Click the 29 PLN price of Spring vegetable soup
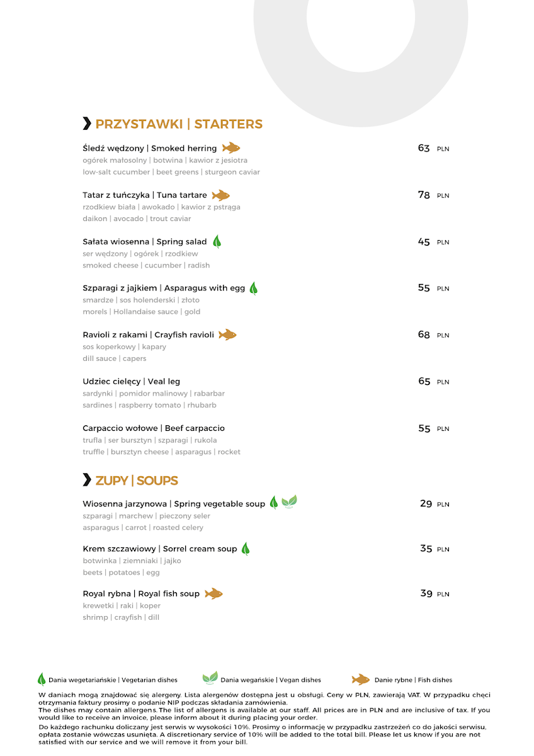This screenshot has height=756, width=534. pyautogui.click(x=435, y=504)
